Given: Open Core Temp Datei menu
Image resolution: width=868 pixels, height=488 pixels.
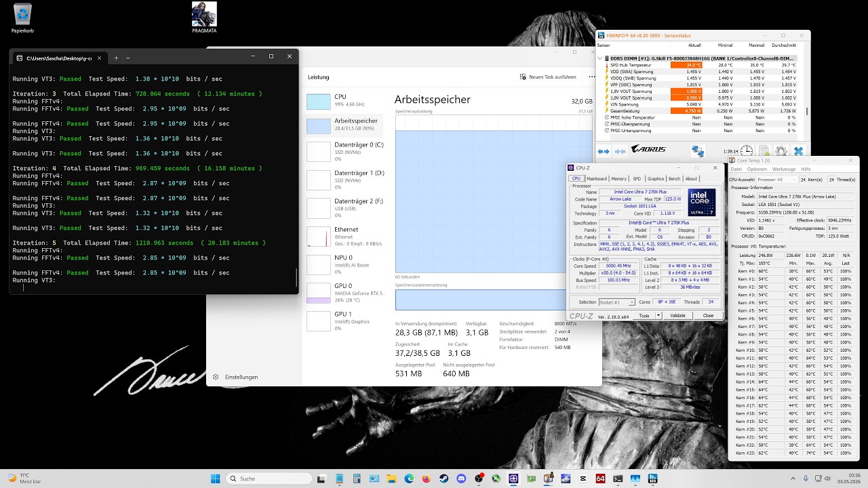Looking at the screenshot, I should point(736,169).
